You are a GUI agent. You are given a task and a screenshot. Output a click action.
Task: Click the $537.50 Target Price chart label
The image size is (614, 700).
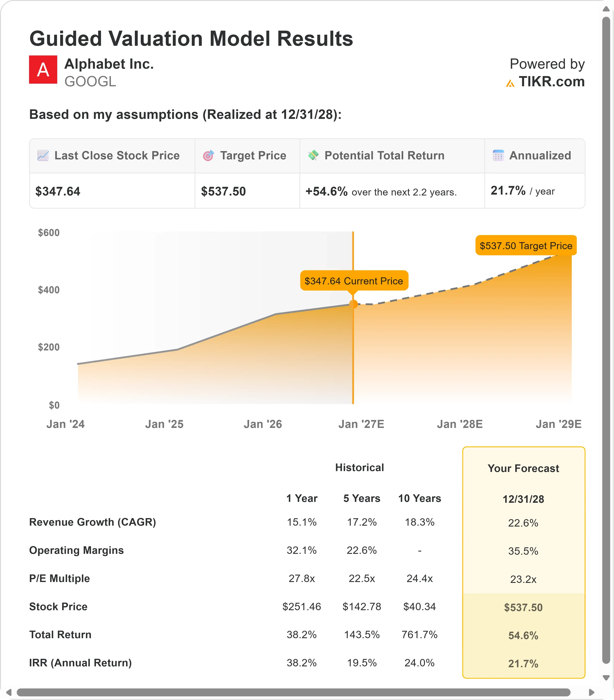(526, 245)
